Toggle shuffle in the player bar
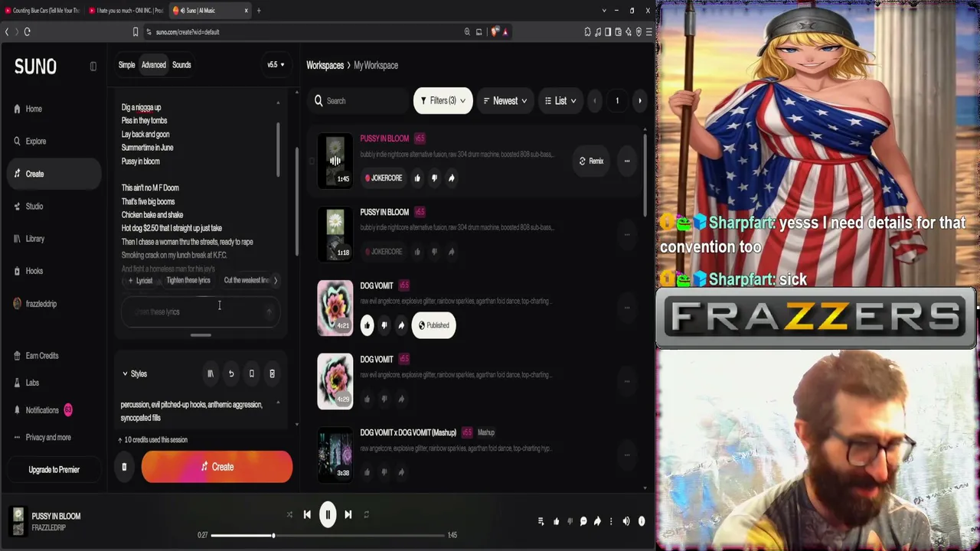 (289, 514)
